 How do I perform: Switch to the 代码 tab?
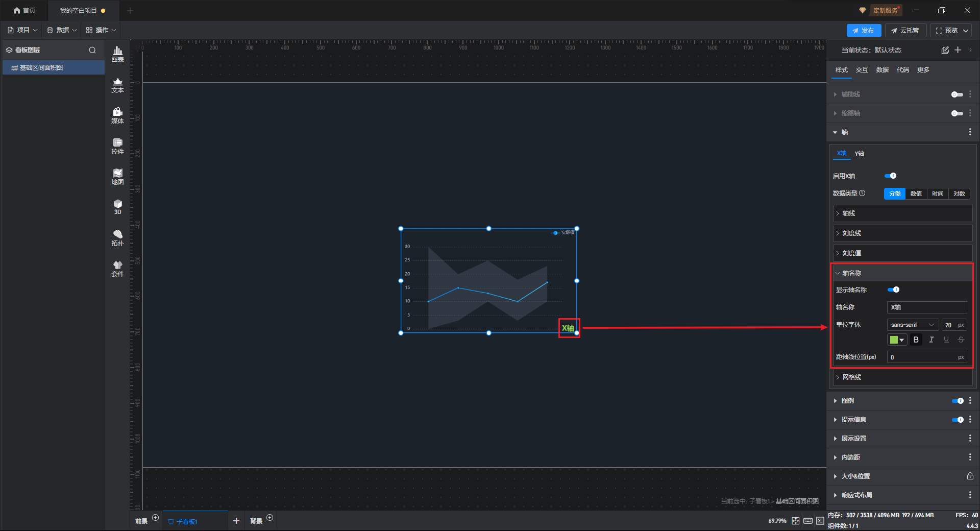pos(903,70)
